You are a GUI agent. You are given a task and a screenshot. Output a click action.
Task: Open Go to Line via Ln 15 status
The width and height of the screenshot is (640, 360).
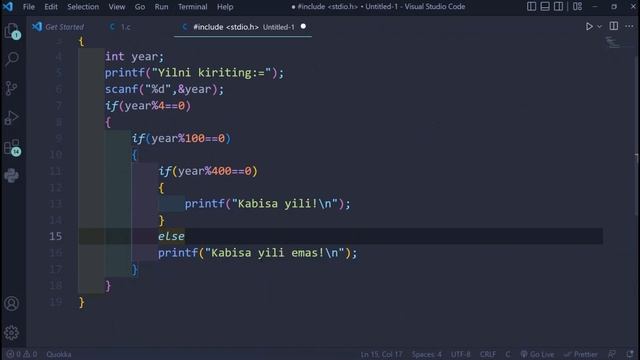click(381, 354)
